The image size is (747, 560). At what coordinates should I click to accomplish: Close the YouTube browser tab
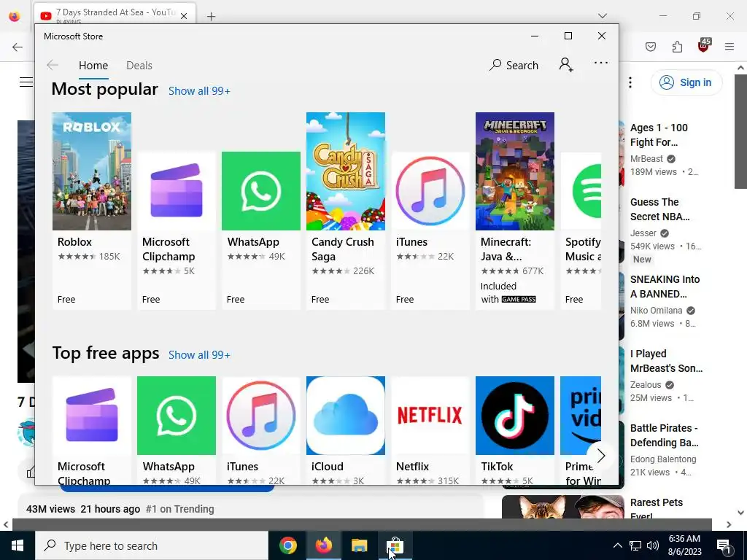coord(184,16)
